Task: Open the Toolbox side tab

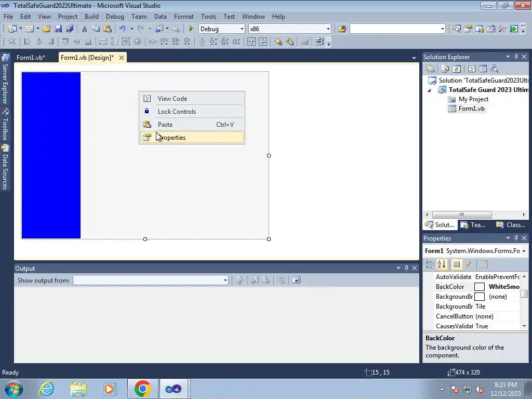Action: [5, 125]
